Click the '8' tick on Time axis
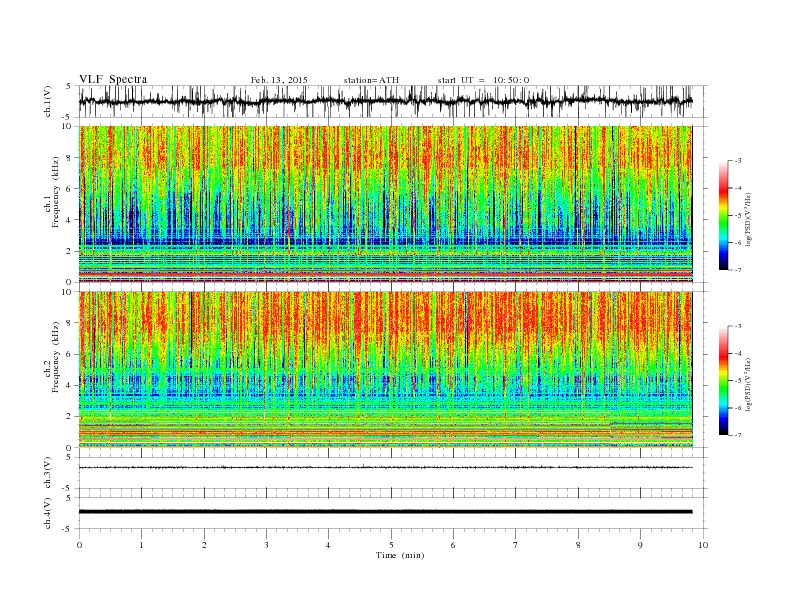The width and height of the screenshot is (792, 612). [578, 545]
